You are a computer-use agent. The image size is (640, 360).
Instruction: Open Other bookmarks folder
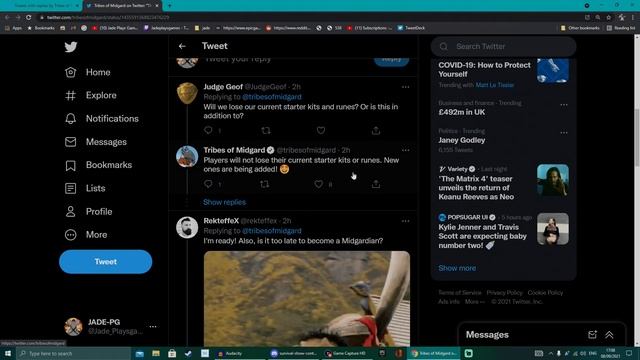click(580, 28)
